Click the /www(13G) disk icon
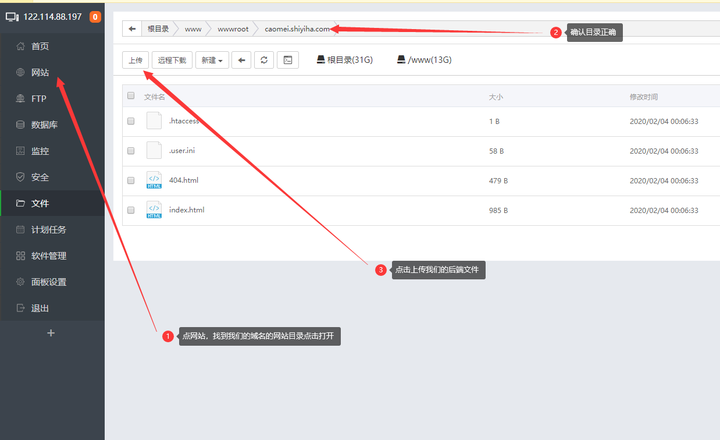The width and height of the screenshot is (720, 440). point(401,59)
